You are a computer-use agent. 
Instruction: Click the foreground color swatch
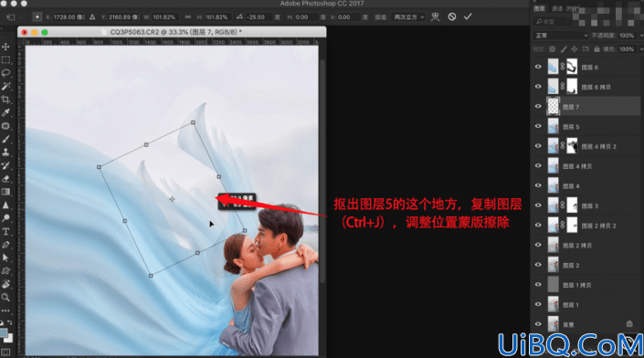click(4, 332)
